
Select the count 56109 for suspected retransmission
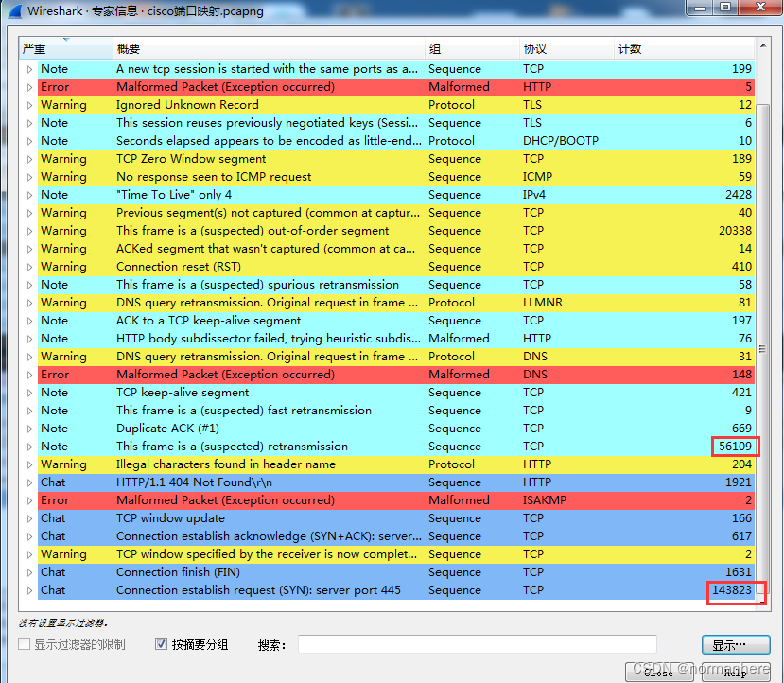[735, 447]
